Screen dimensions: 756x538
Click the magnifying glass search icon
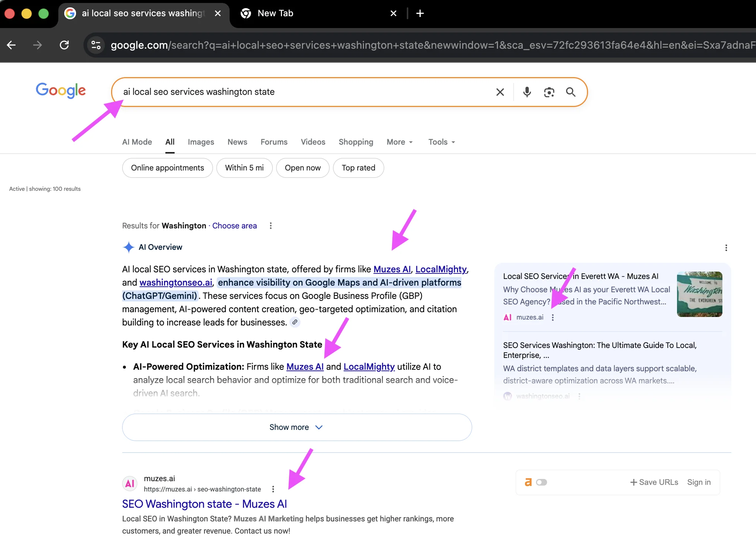(571, 92)
